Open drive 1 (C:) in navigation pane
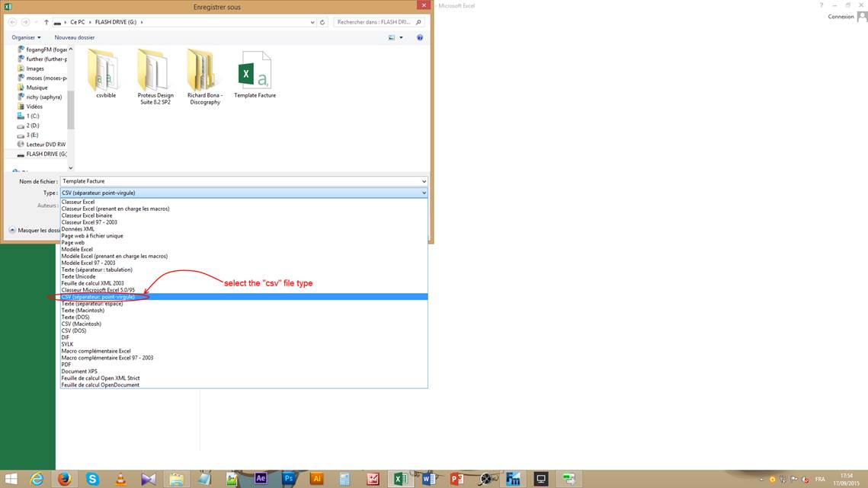This screenshot has width=868, height=488. (x=32, y=116)
